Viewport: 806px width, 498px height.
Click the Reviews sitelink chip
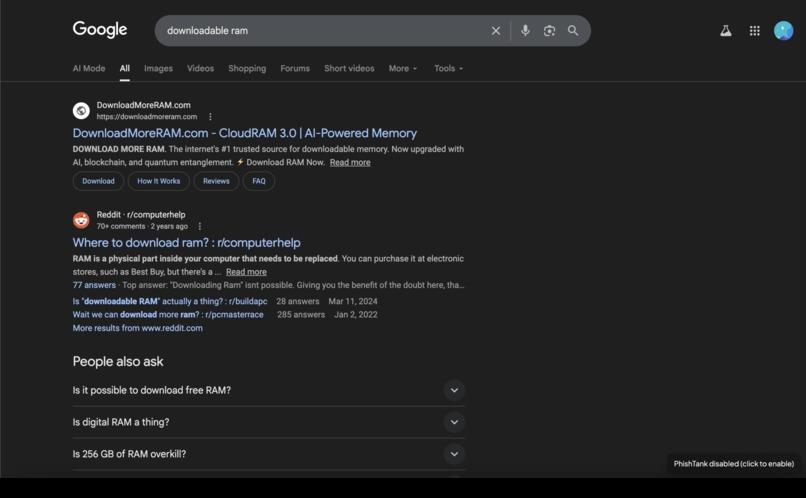[216, 181]
